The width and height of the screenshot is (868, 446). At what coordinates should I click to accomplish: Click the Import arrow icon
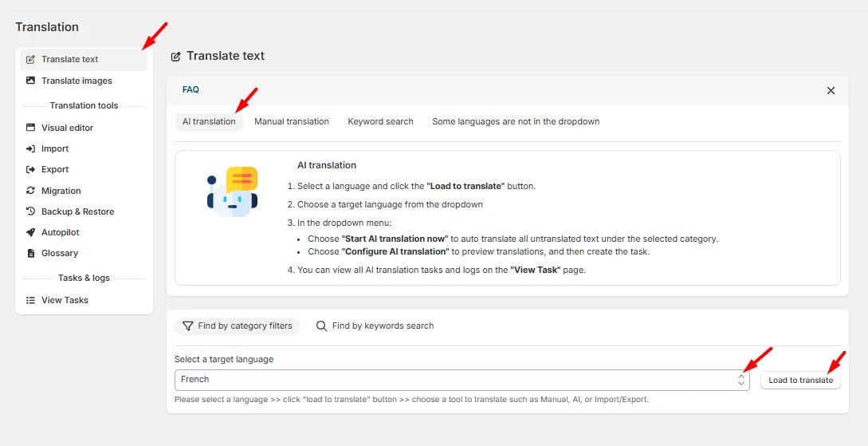[30, 148]
